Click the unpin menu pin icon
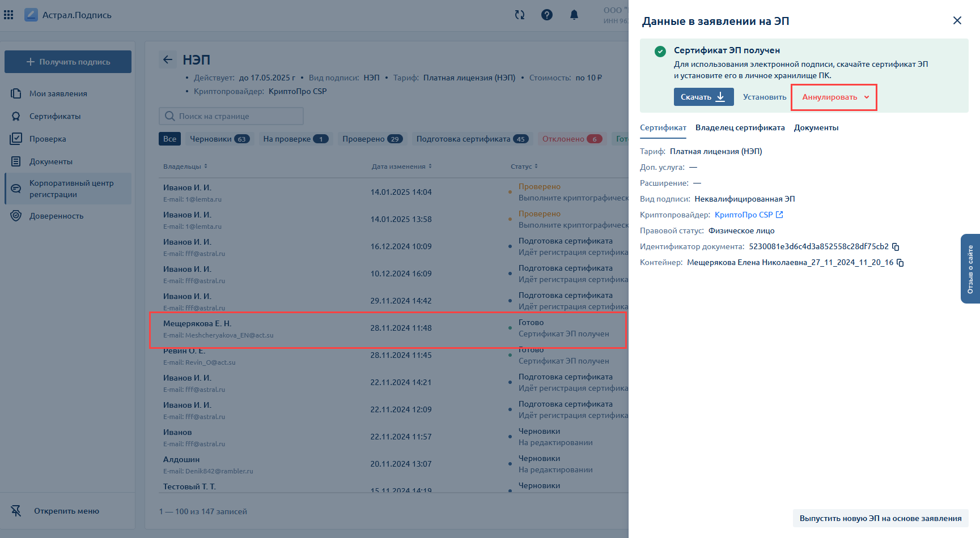Image resolution: width=980 pixels, height=538 pixels. (16, 511)
